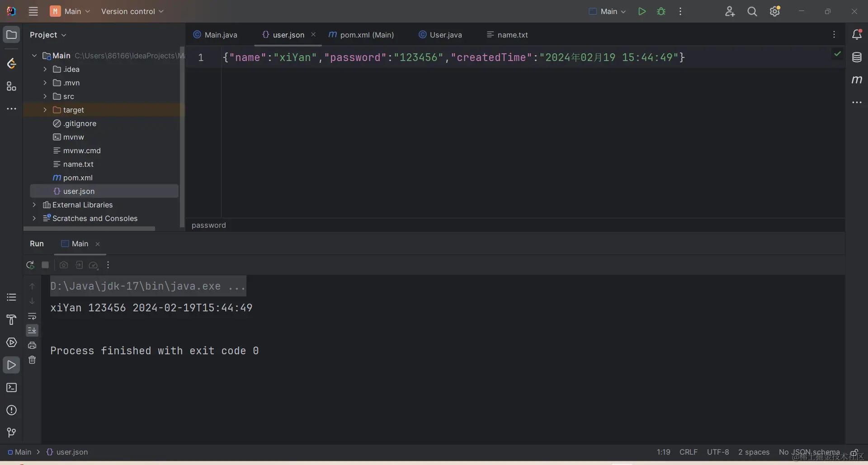Change 2 spaces indent setting
Viewport: 868px width, 465px height.
click(x=754, y=452)
